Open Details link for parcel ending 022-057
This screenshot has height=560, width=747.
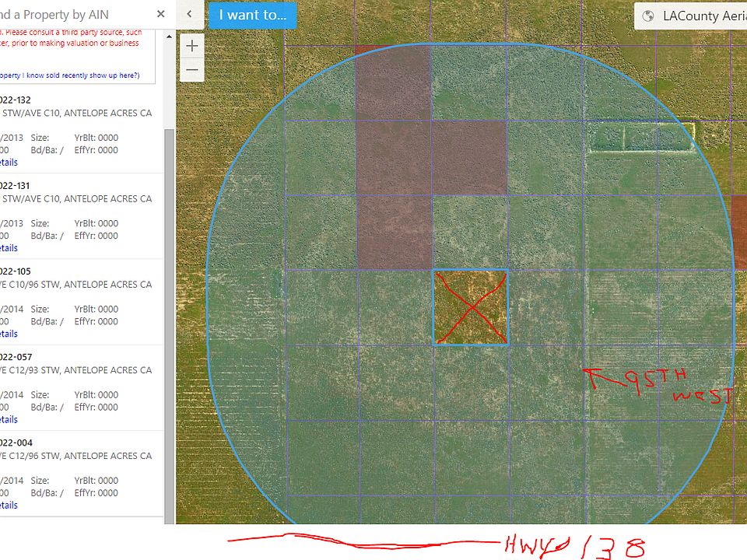(x=8, y=419)
